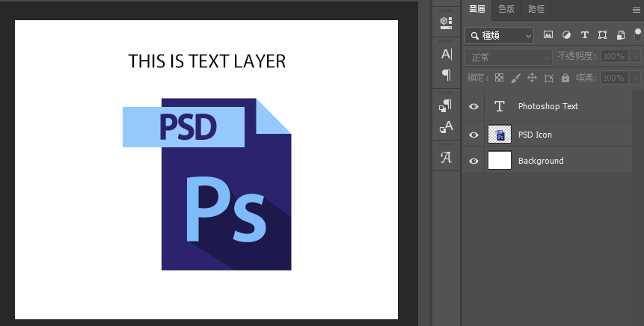The height and width of the screenshot is (326, 644).
Task: Switch to the 圖層 tab
Action: (x=477, y=10)
